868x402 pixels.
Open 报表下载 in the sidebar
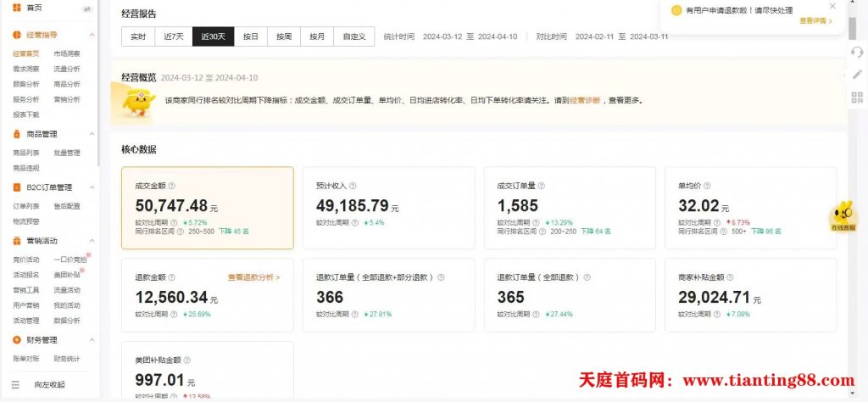click(x=26, y=114)
